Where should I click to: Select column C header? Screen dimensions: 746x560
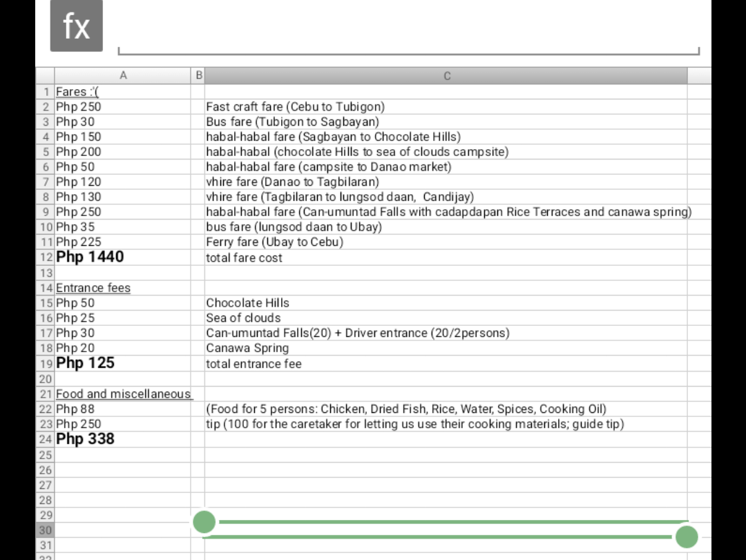click(x=446, y=76)
